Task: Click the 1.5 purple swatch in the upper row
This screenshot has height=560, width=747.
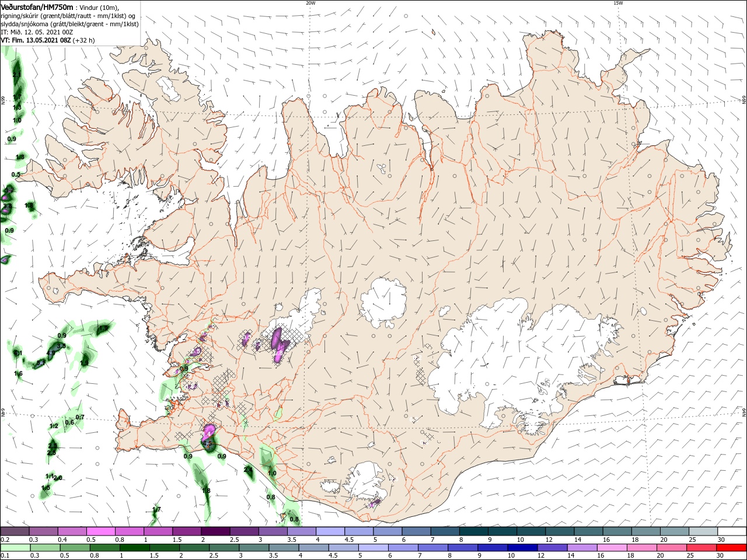Action: [x=186, y=531]
